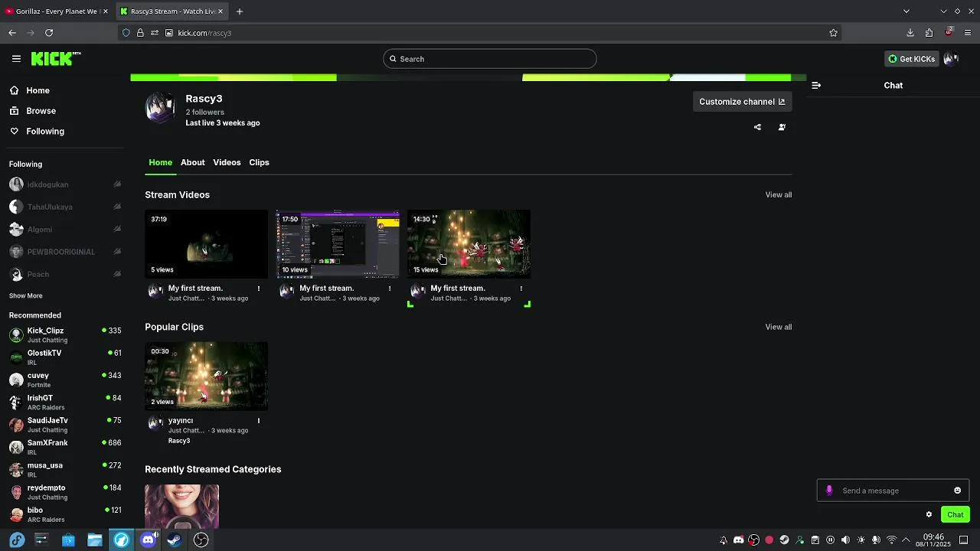
Task: Open system volume control in tray
Action: point(845,540)
